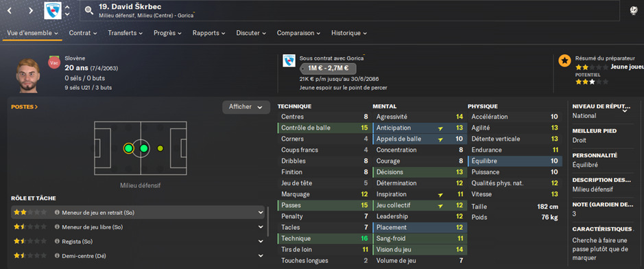This screenshot has height=269, width=644.
Task: Click the Gorica club badge in header
Action: (53, 11)
